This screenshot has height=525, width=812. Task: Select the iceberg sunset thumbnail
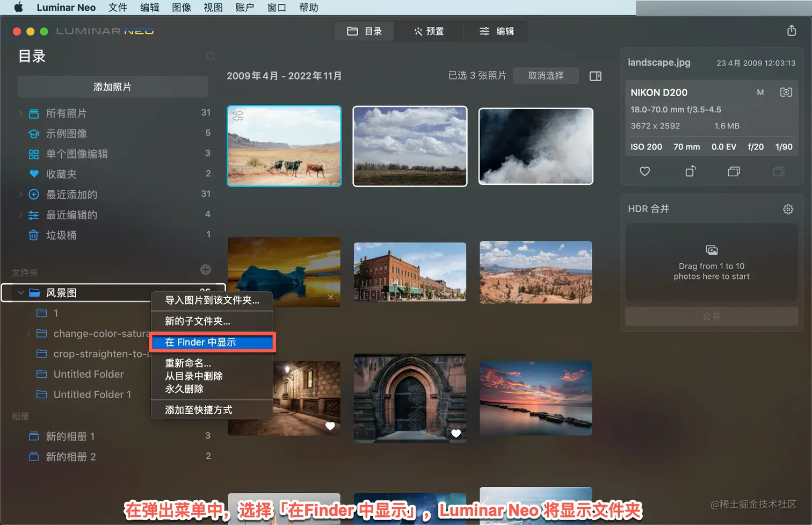pos(284,272)
